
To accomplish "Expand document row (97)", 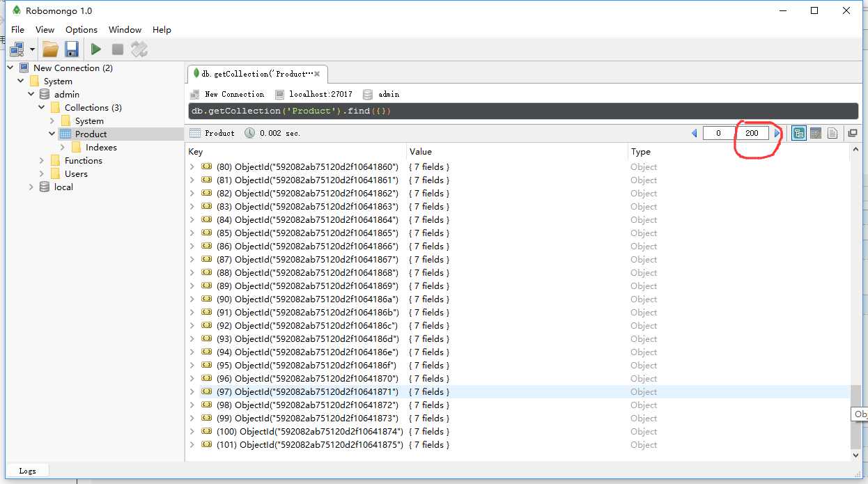I will click(193, 392).
